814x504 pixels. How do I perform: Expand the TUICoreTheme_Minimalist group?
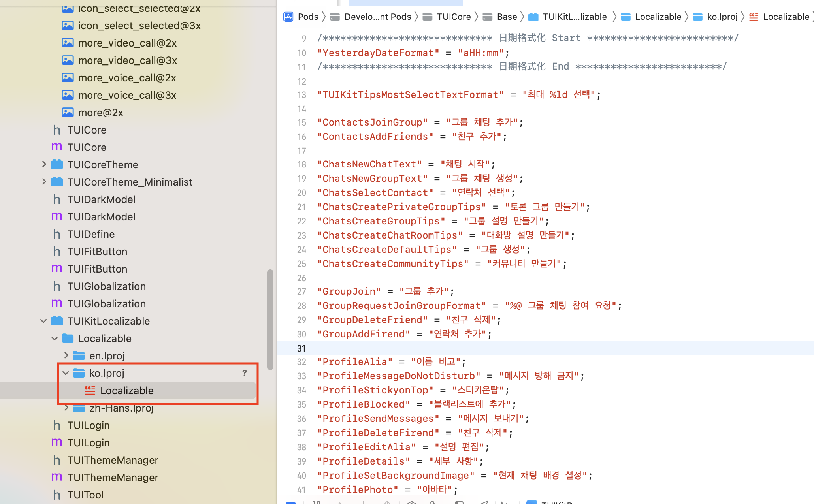click(44, 182)
